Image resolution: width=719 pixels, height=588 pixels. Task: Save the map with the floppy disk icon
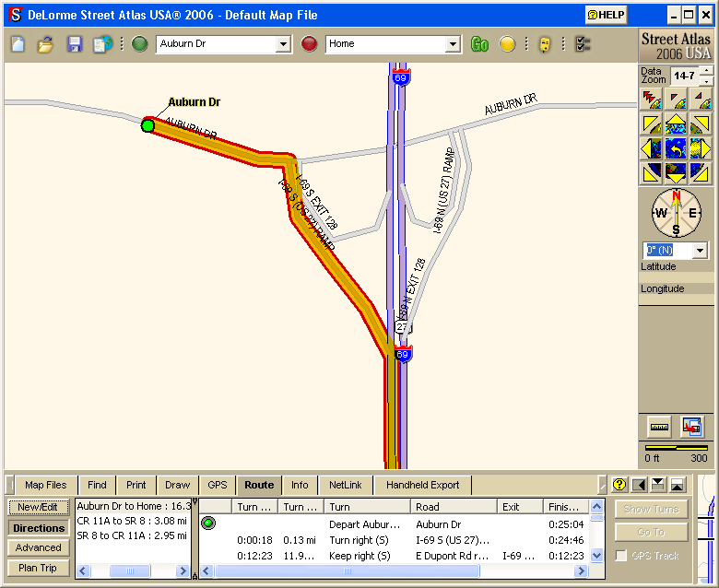pos(75,44)
